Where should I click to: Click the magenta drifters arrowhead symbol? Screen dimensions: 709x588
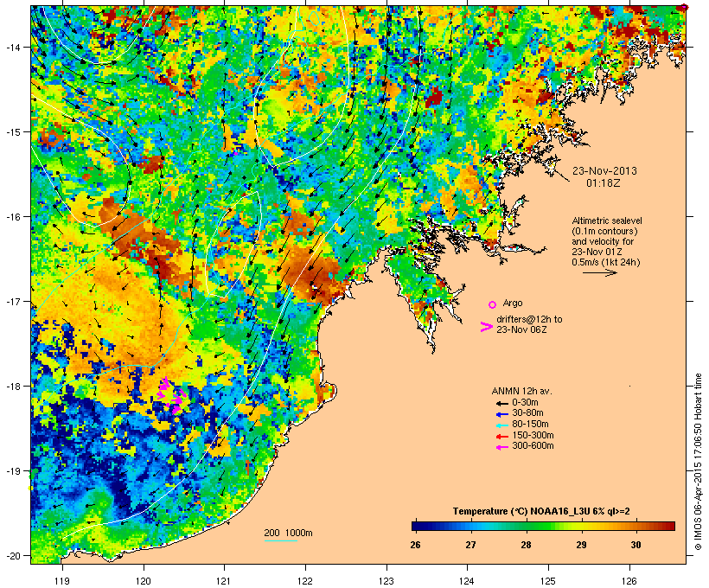(486, 327)
